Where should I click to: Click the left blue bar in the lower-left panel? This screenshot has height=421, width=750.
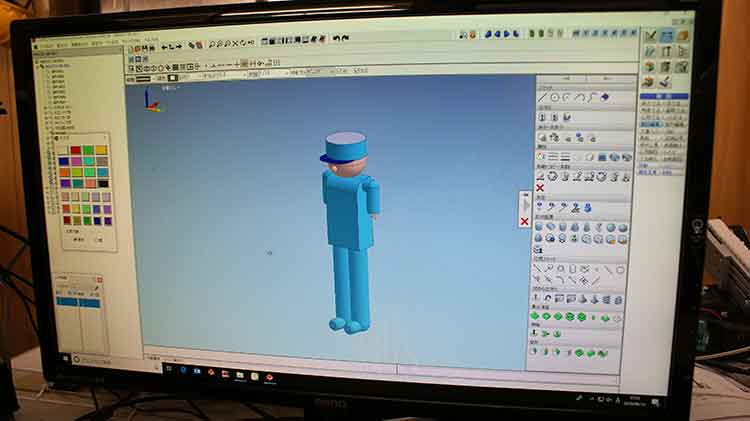(x=67, y=302)
